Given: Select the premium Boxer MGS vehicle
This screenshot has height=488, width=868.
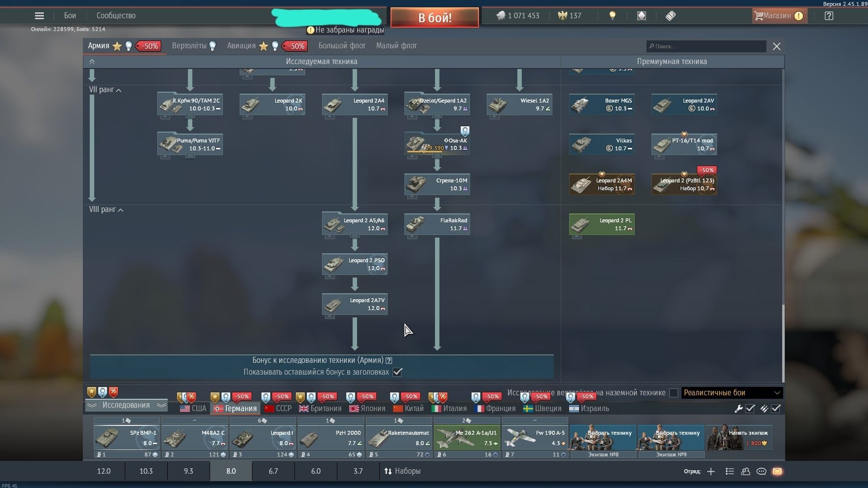Looking at the screenshot, I should (x=602, y=104).
